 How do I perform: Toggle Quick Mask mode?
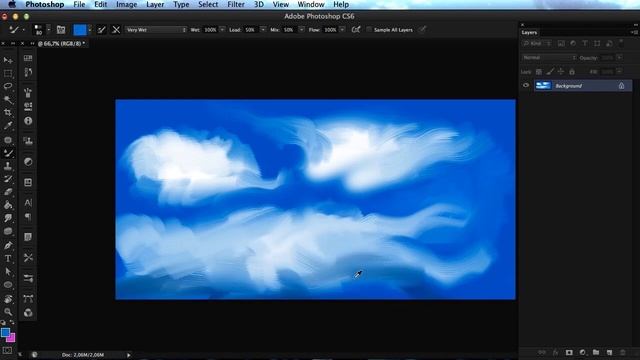(x=7, y=351)
